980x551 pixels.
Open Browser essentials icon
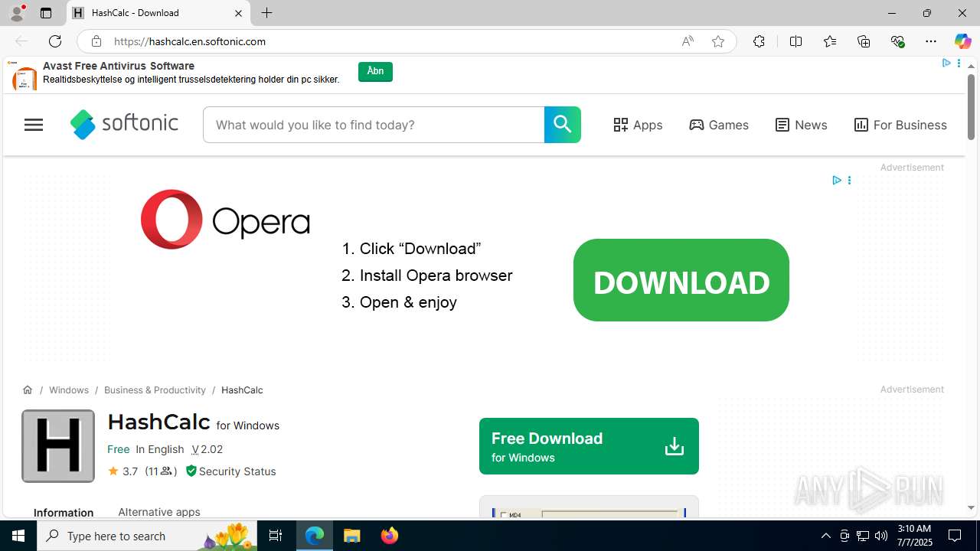pos(897,41)
